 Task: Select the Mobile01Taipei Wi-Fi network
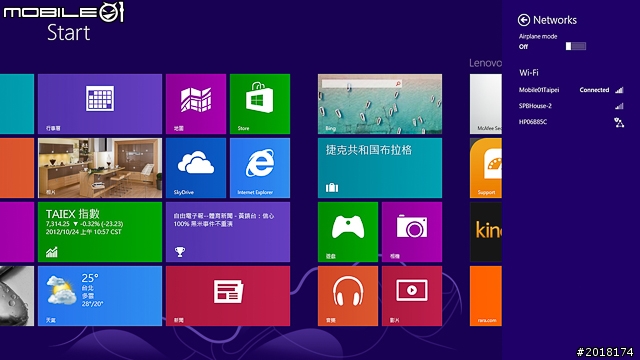(x=571, y=90)
